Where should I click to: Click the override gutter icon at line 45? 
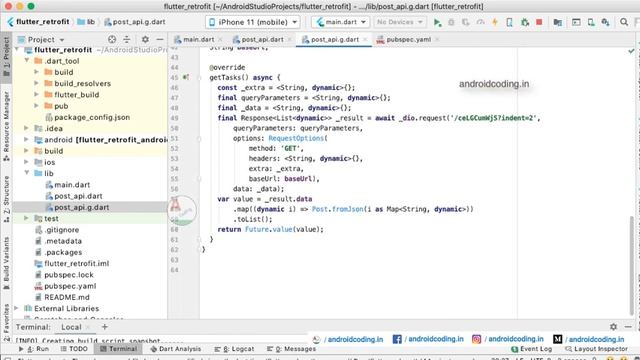[186, 77]
